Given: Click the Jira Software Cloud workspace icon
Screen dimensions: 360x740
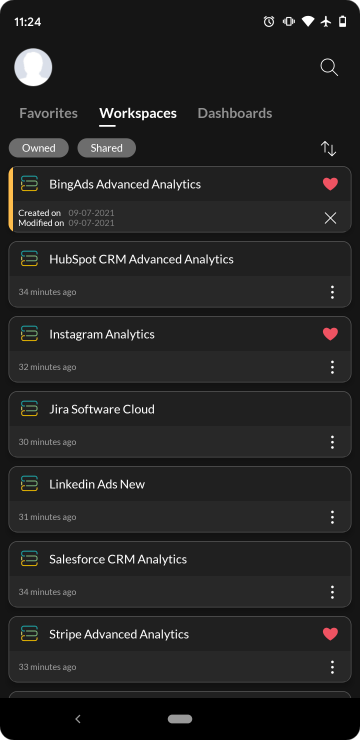Looking at the screenshot, I should tap(29, 409).
